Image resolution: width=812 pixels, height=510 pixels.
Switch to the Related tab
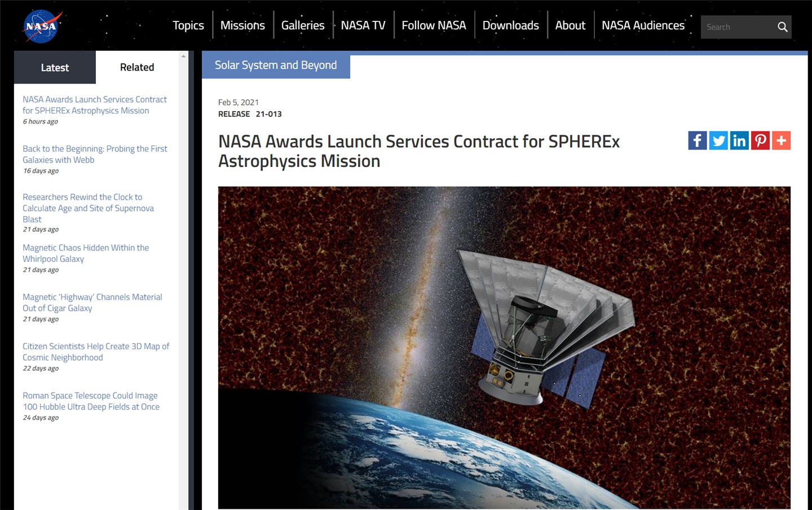[137, 67]
